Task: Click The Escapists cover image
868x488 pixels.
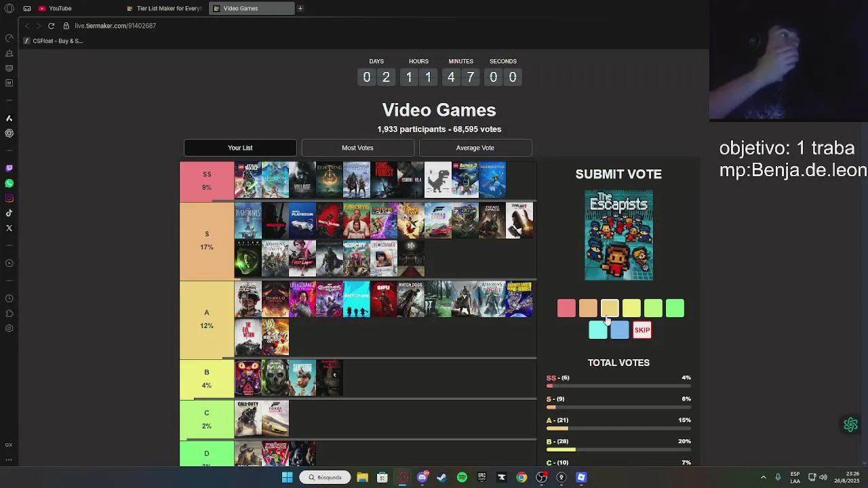Action: pos(619,235)
